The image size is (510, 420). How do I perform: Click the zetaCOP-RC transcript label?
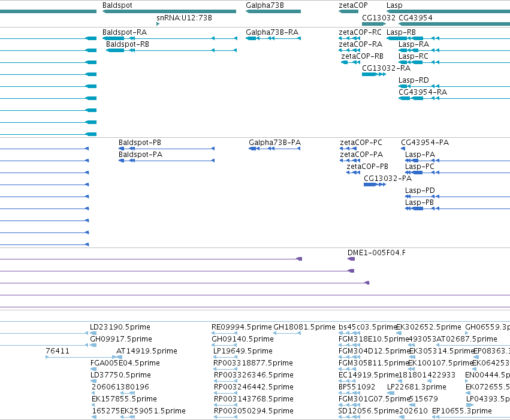pos(360,32)
